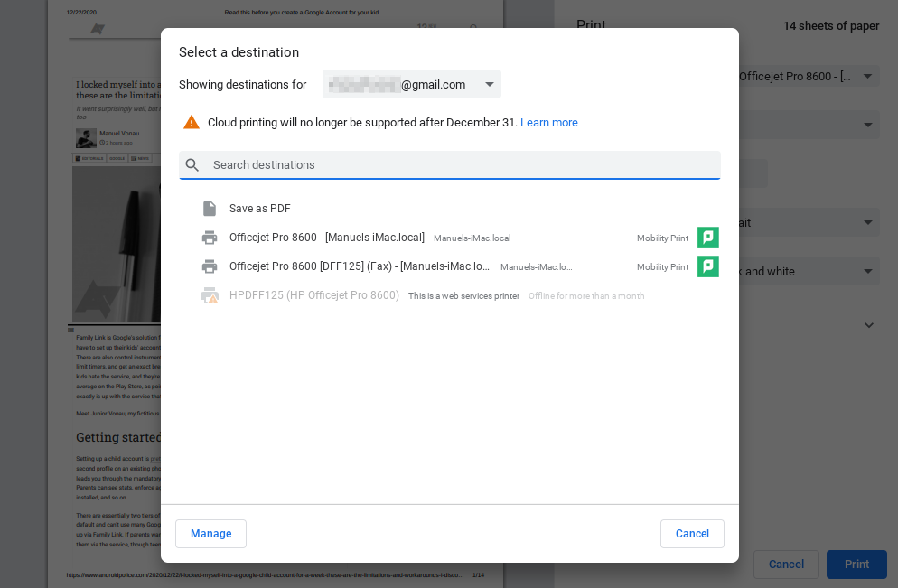Click the Save as PDF document icon

(x=210, y=209)
